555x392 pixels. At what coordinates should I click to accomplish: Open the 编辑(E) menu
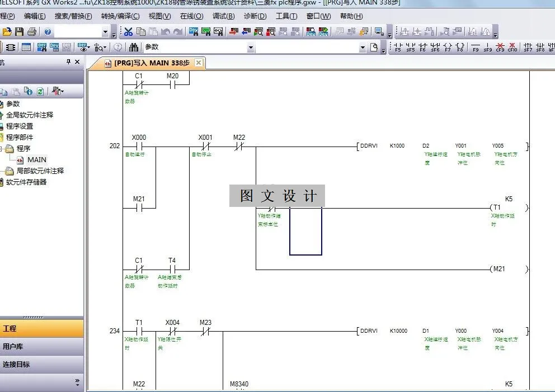pos(35,16)
